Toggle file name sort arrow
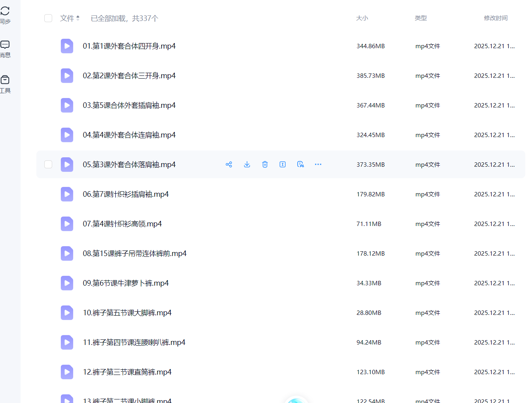This screenshot has height=403, width=532. click(x=78, y=18)
